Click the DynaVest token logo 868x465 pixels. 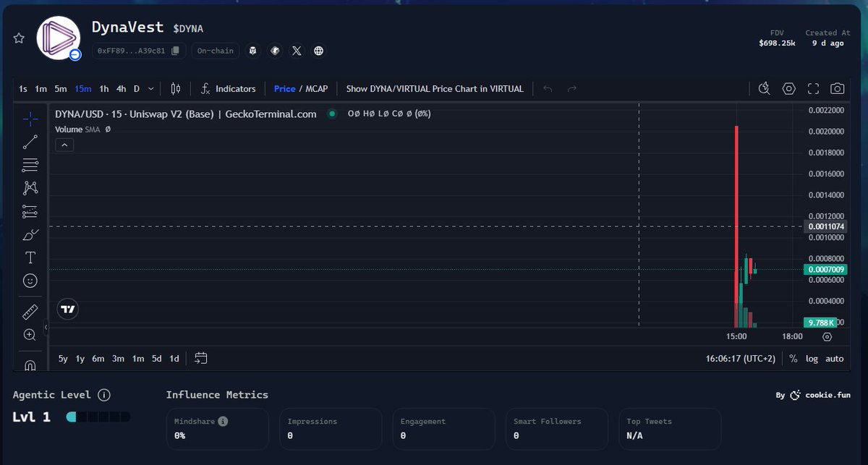58,38
